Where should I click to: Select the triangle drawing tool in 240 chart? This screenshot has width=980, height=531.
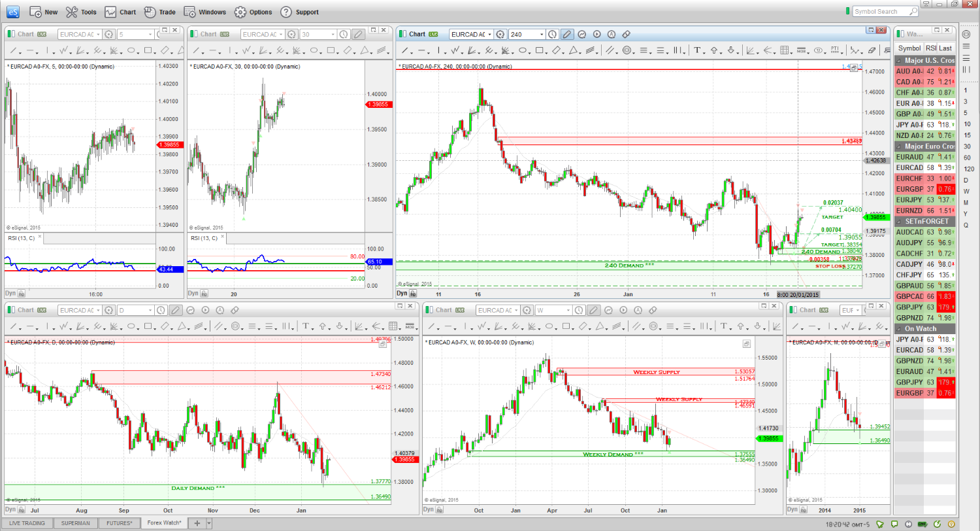coord(574,50)
